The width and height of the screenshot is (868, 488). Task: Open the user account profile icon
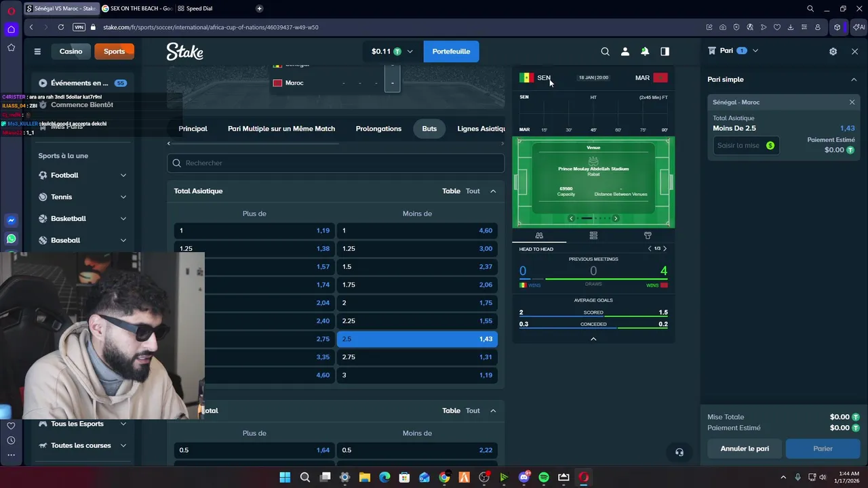pyautogui.click(x=625, y=52)
